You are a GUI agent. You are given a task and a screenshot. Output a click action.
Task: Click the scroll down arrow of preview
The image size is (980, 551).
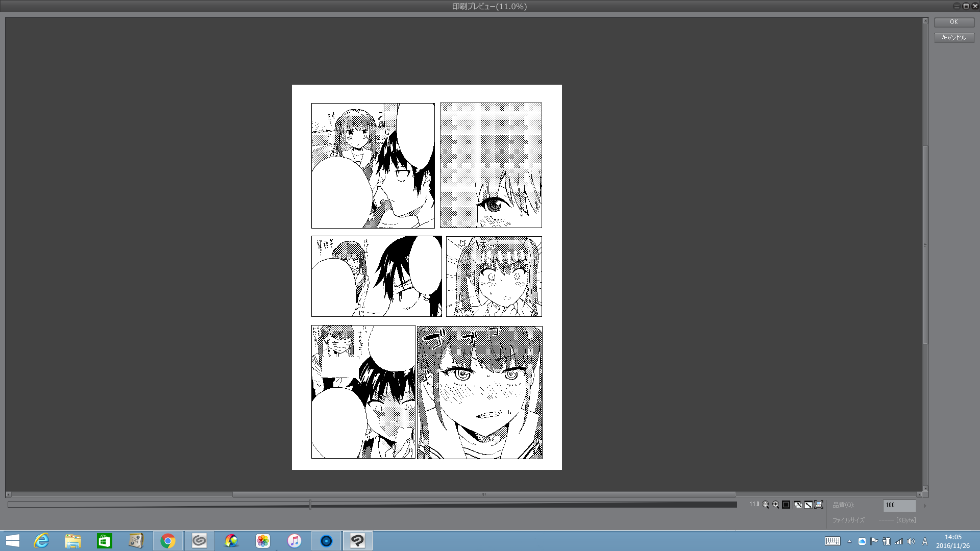[925, 488]
